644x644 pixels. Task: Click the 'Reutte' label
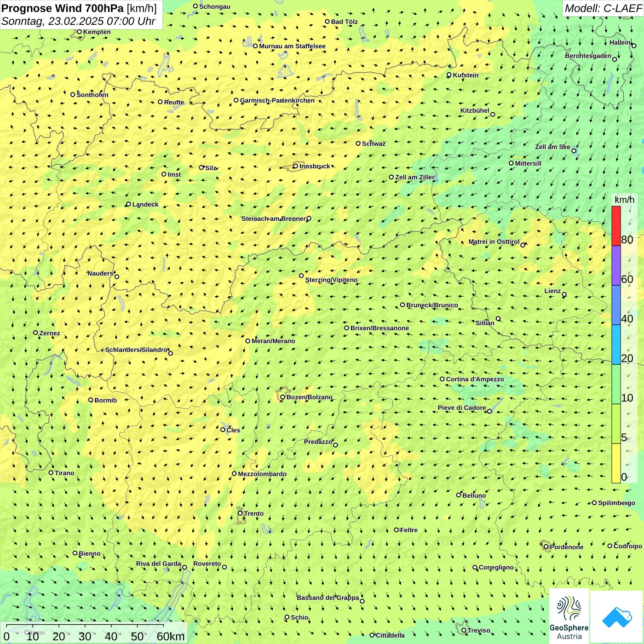(x=174, y=102)
